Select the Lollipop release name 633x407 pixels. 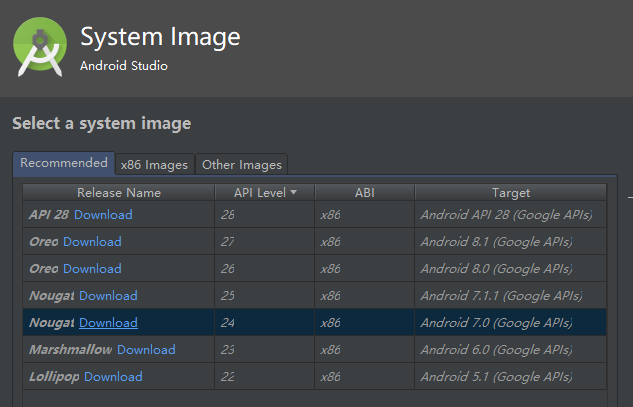(54, 377)
